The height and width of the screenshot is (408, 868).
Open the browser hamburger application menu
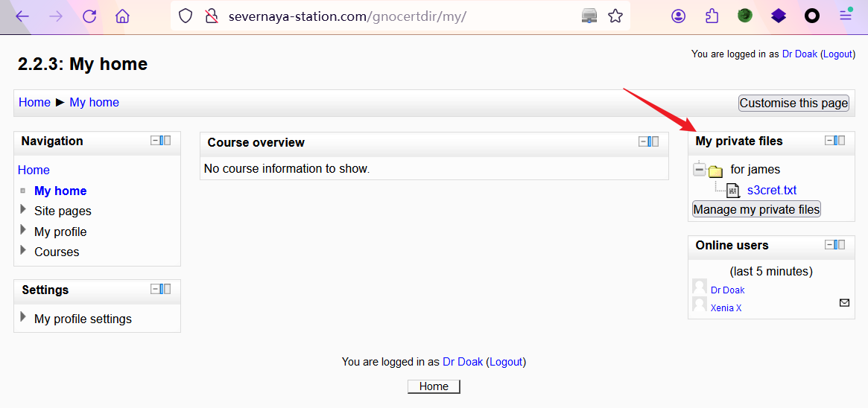(x=846, y=16)
